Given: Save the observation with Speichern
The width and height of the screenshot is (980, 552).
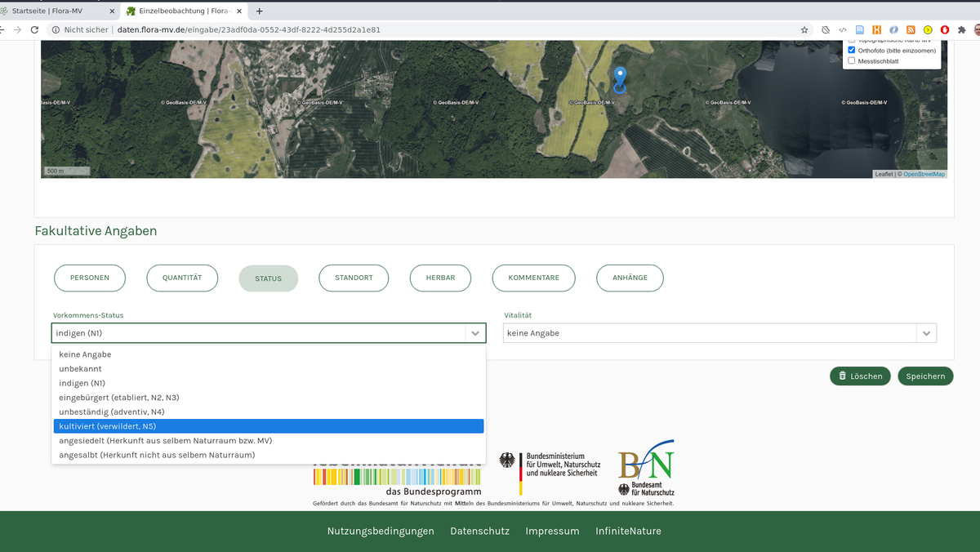Looking at the screenshot, I should pos(925,376).
